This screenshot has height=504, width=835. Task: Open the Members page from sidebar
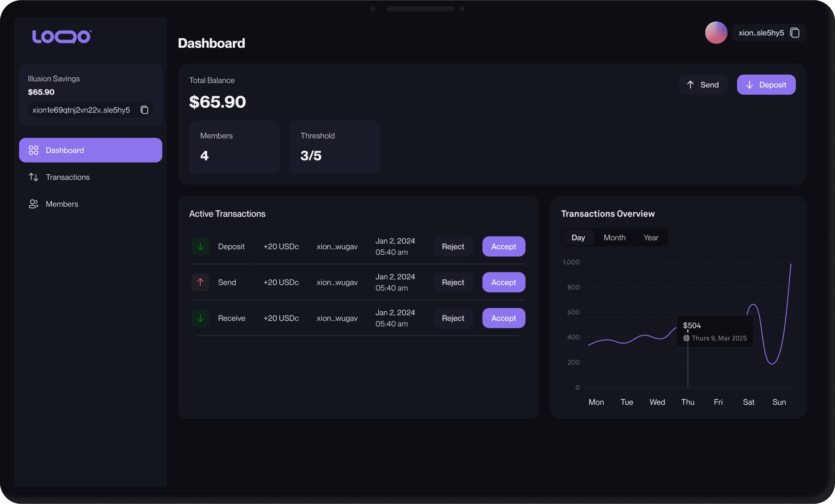[62, 204]
